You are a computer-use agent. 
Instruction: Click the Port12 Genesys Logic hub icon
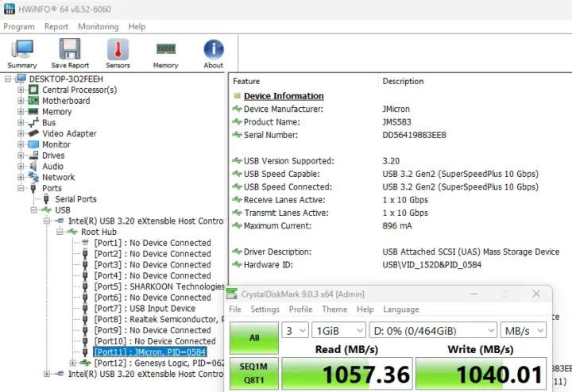click(x=85, y=363)
